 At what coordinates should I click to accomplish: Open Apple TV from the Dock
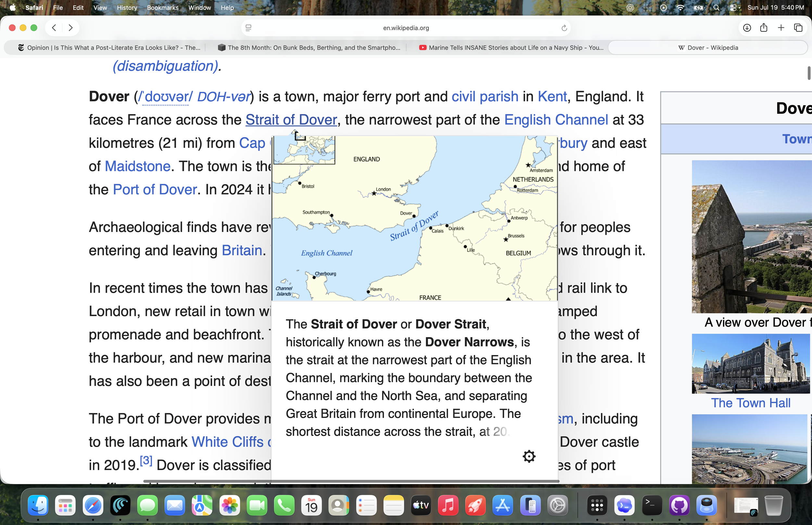[x=421, y=505]
